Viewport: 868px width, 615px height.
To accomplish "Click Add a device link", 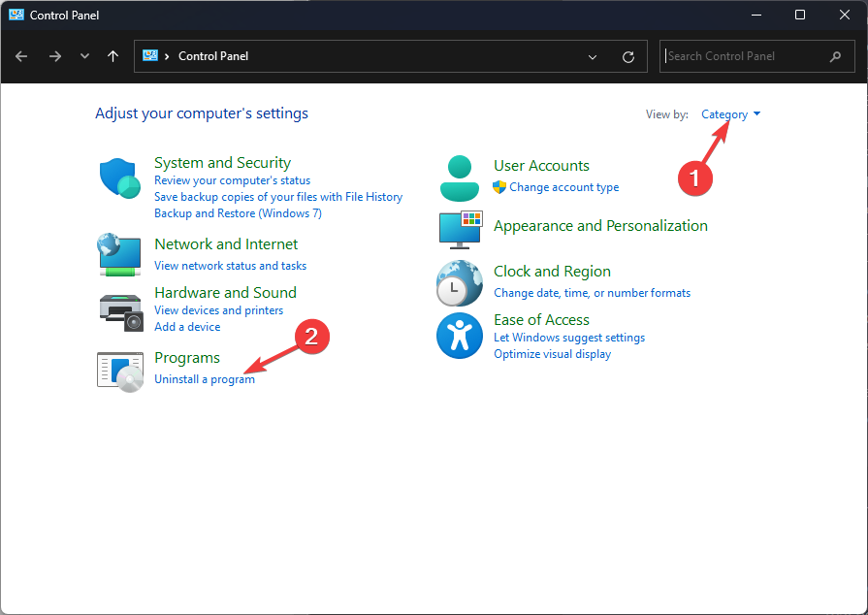I will pos(187,327).
